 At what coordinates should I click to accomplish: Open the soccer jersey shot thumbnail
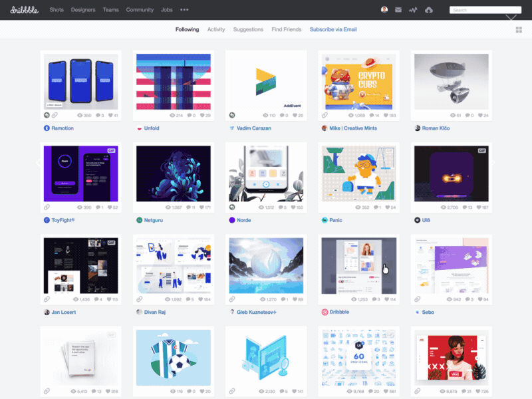click(174, 358)
